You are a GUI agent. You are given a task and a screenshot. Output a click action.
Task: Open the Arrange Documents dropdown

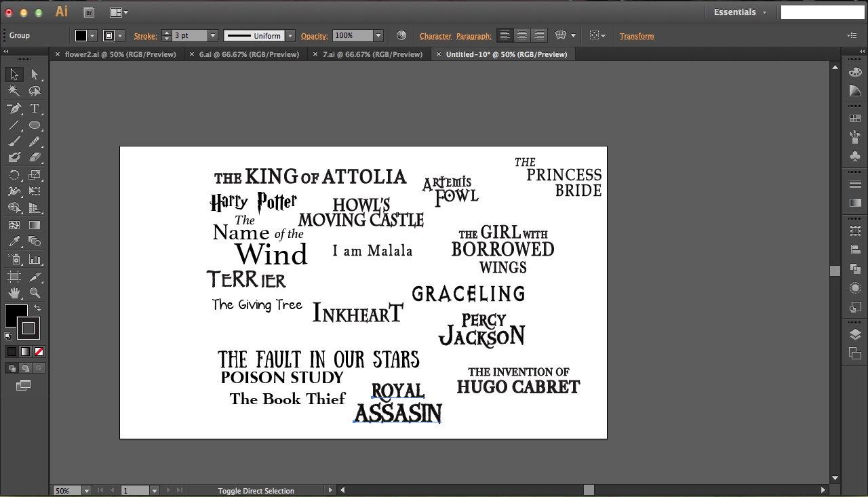point(119,12)
